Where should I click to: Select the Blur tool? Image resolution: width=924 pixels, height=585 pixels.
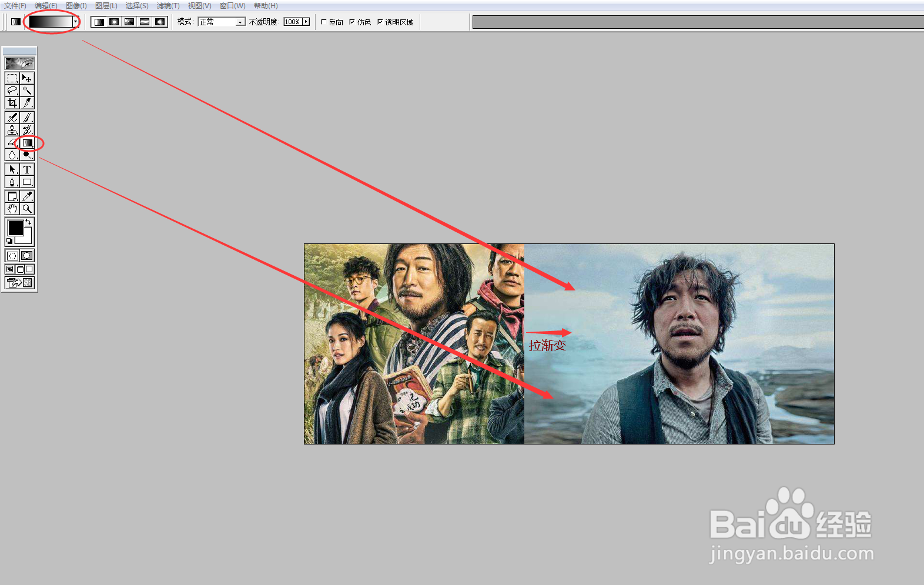[x=12, y=155]
